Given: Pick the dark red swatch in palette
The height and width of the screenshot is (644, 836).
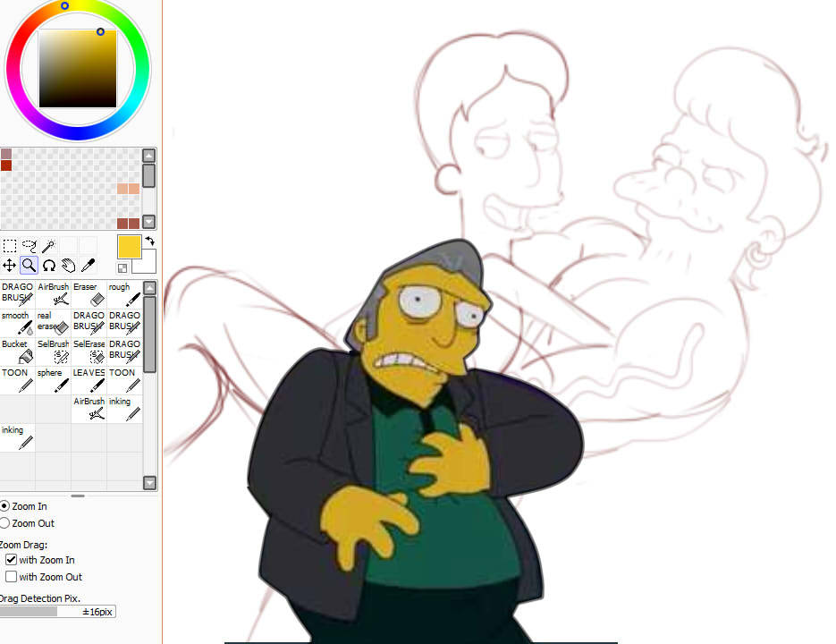Looking at the screenshot, I should (6, 165).
